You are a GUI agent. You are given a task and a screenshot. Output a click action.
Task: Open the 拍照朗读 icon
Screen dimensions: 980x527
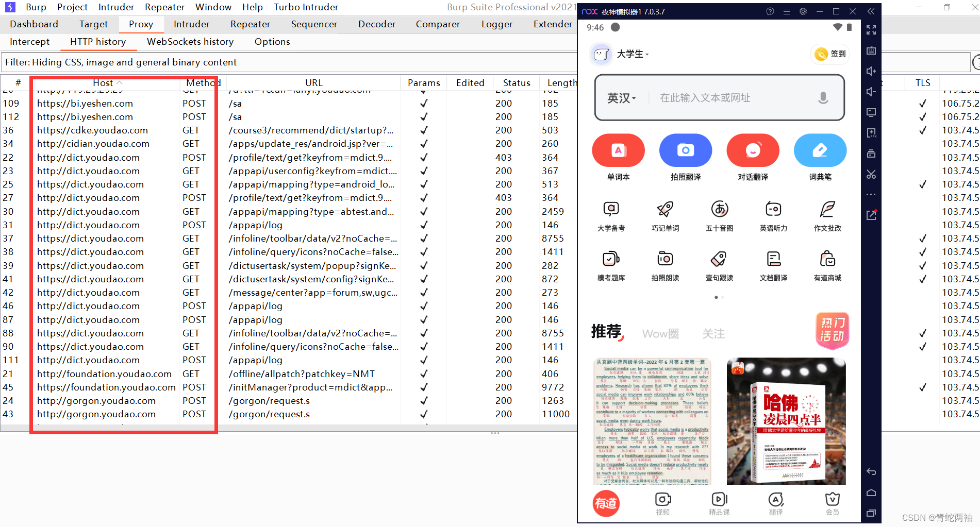(x=665, y=259)
